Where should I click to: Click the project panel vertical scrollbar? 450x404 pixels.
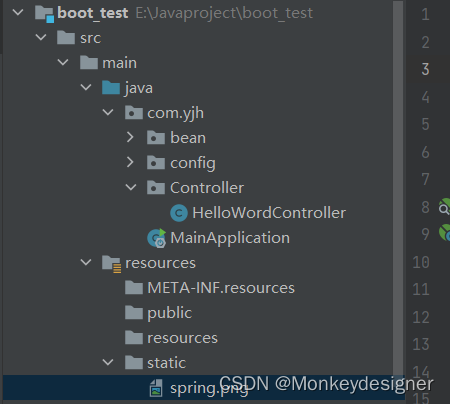398,188
